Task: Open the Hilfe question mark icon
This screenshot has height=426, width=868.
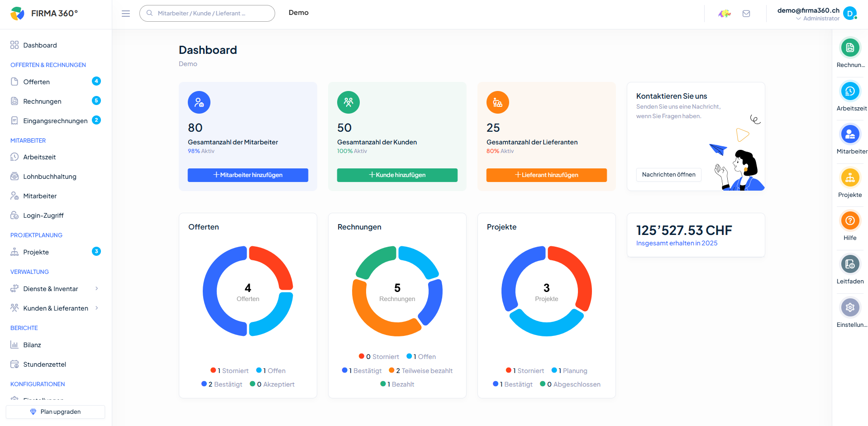Action: click(x=850, y=220)
